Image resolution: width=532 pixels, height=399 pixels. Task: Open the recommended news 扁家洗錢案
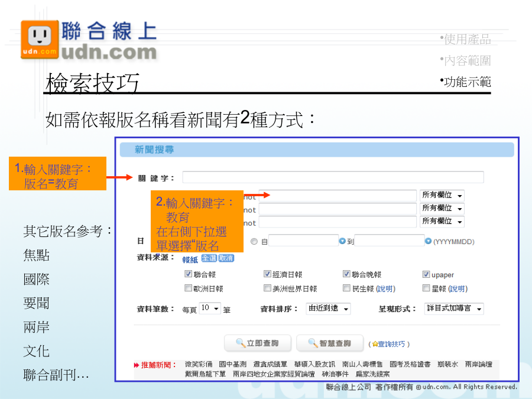373,374
